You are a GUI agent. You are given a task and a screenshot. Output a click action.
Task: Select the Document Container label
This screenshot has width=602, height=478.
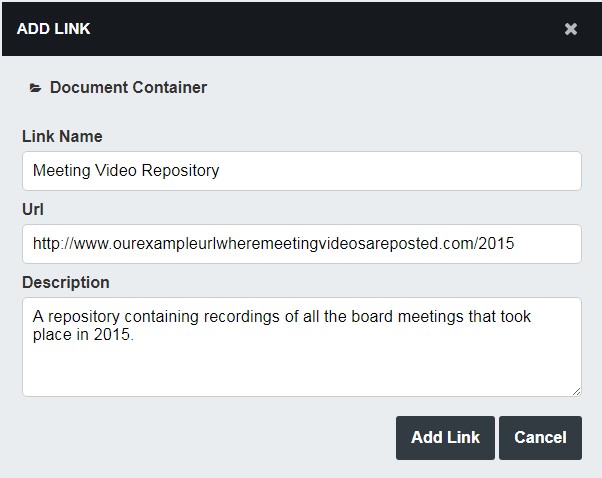128,87
